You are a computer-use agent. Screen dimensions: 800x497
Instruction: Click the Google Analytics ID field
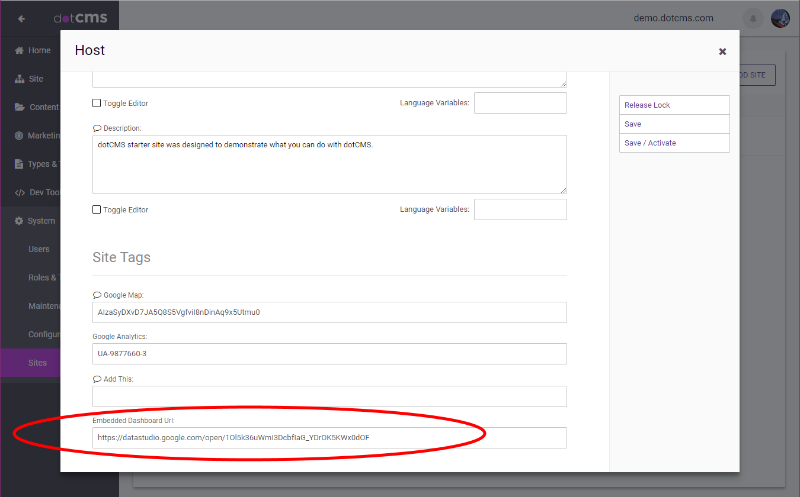click(330, 354)
